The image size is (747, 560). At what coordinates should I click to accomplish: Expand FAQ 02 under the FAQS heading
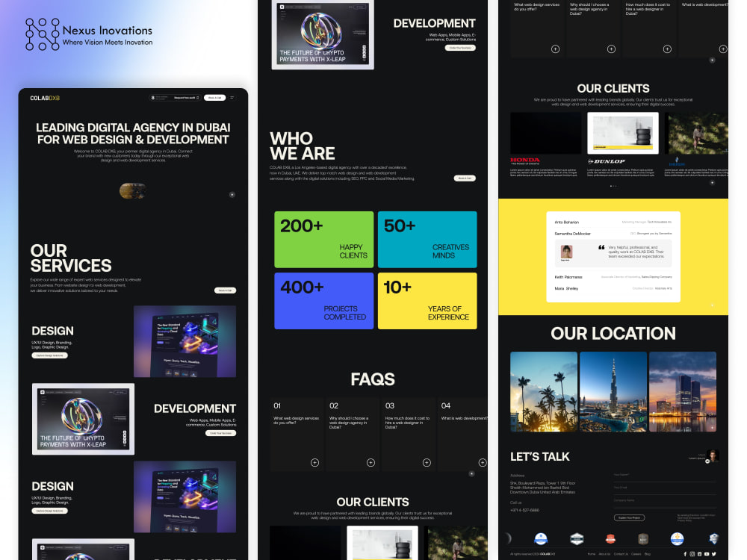pos(371,462)
